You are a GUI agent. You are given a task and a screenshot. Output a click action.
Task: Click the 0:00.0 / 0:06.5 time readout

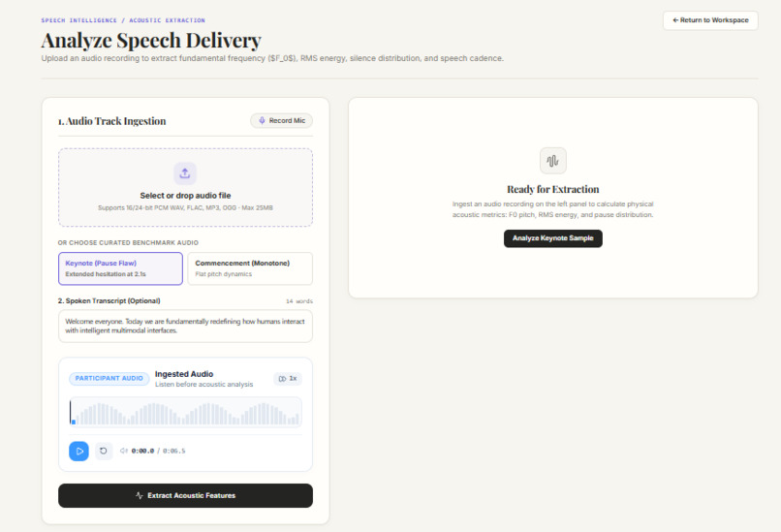click(x=158, y=451)
